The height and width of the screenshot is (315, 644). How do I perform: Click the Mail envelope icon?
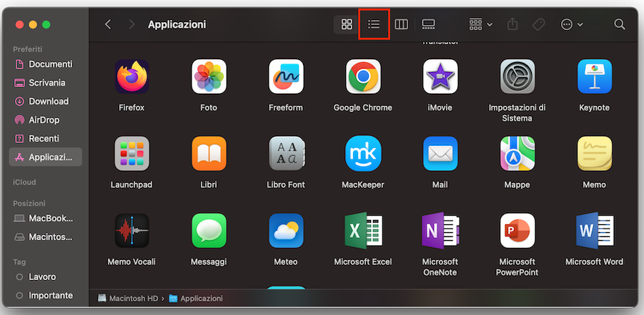coord(440,154)
